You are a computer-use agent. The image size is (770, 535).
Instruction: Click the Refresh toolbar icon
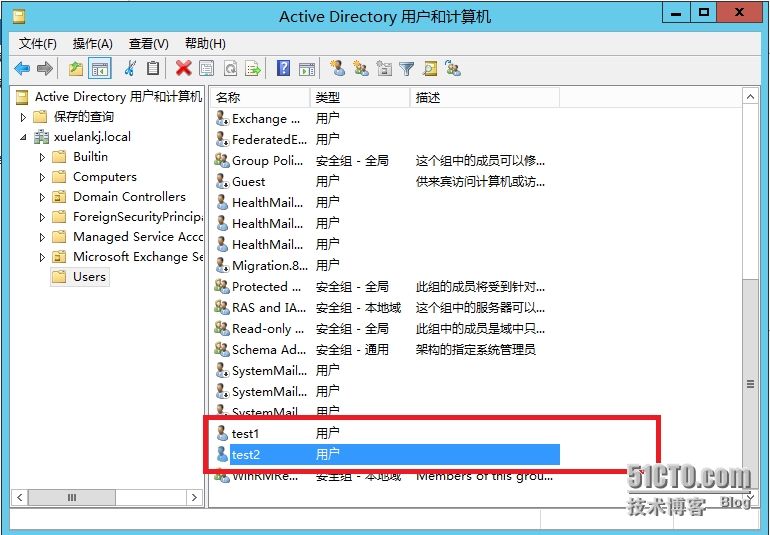pyautogui.click(x=230, y=68)
